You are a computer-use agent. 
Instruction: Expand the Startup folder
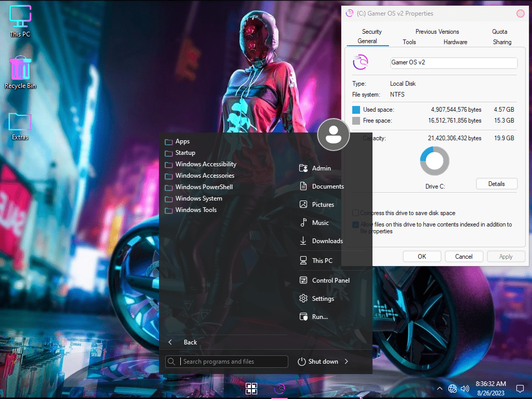pyautogui.click(x=180, y=153)
